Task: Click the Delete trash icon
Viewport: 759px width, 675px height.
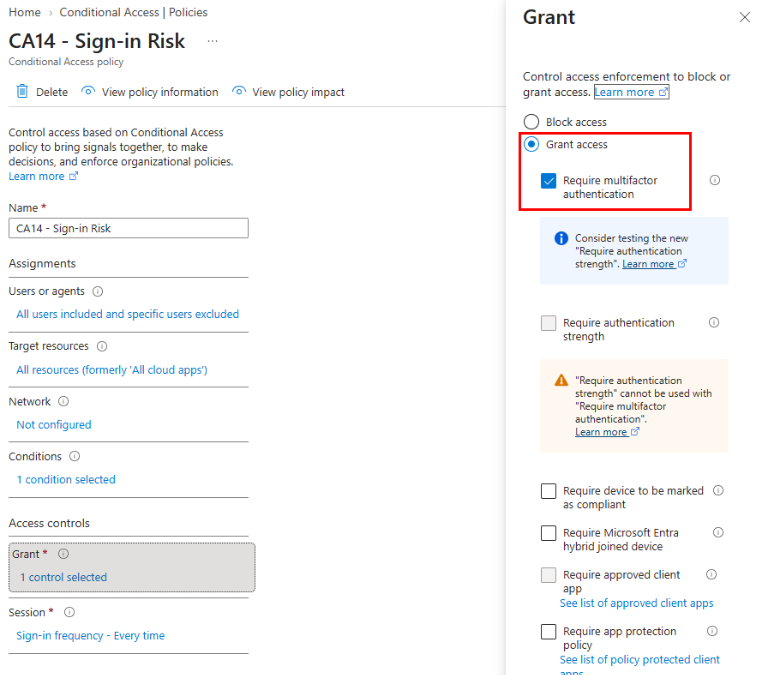Action: [22, 91]
